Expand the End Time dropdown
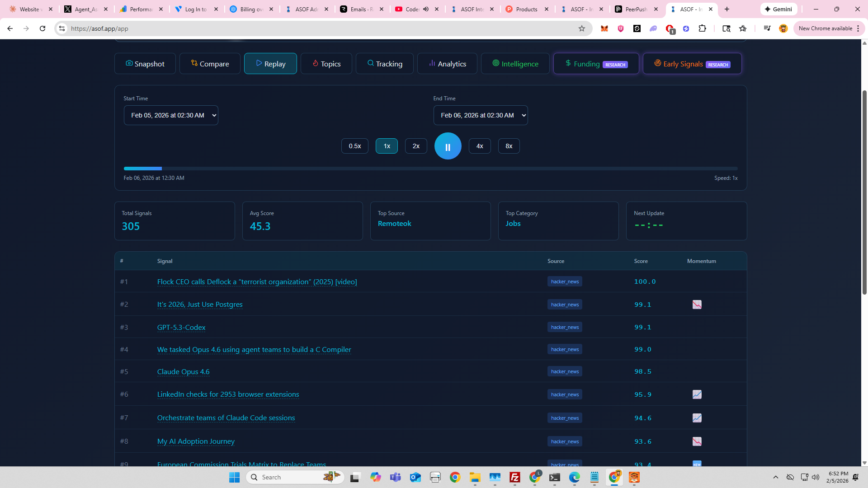This screenshot has width=868, height=488. [x=480, y=115]
